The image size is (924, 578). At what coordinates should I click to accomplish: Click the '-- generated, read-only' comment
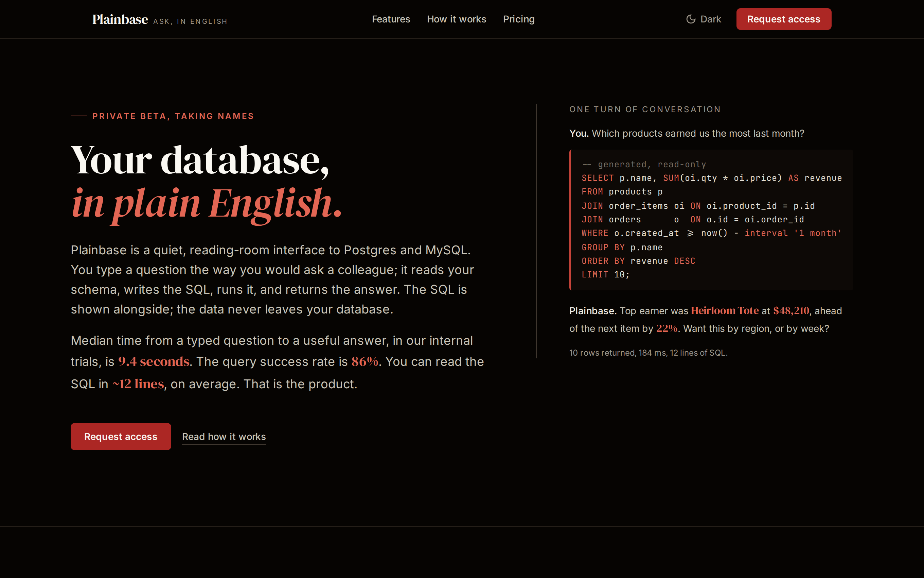tap(644, 164)
